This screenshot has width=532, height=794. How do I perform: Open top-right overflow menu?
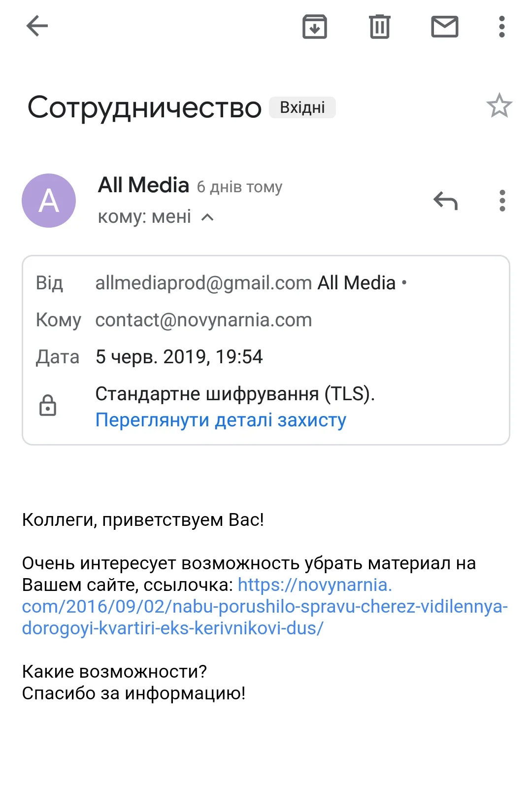coord(501,27)
